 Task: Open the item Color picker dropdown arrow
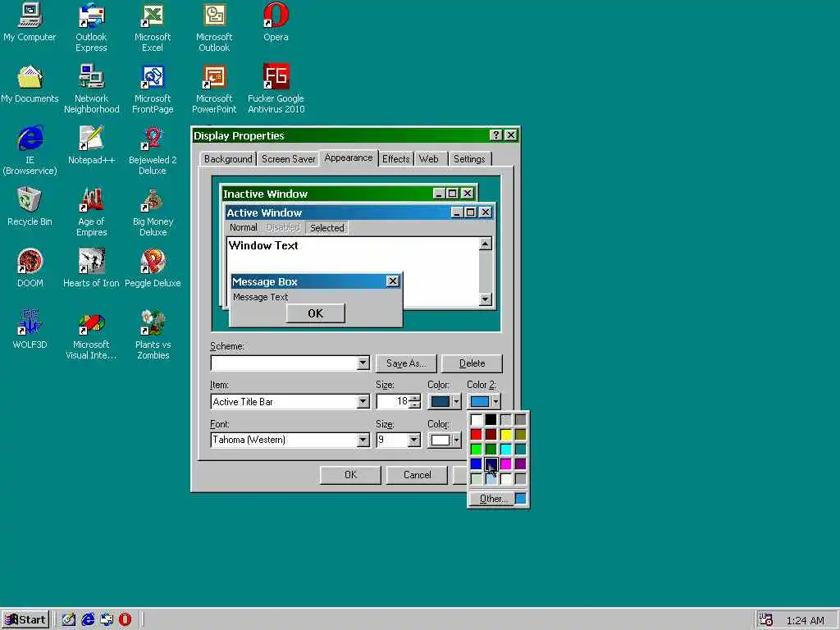pyautogui.click(x=456, y=401)
